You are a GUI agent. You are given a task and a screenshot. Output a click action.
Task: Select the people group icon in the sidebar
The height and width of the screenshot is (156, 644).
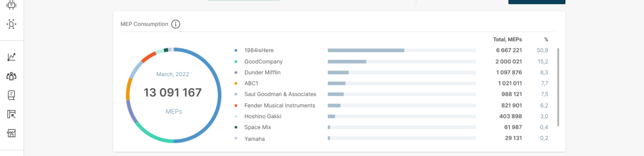(12, 76)
